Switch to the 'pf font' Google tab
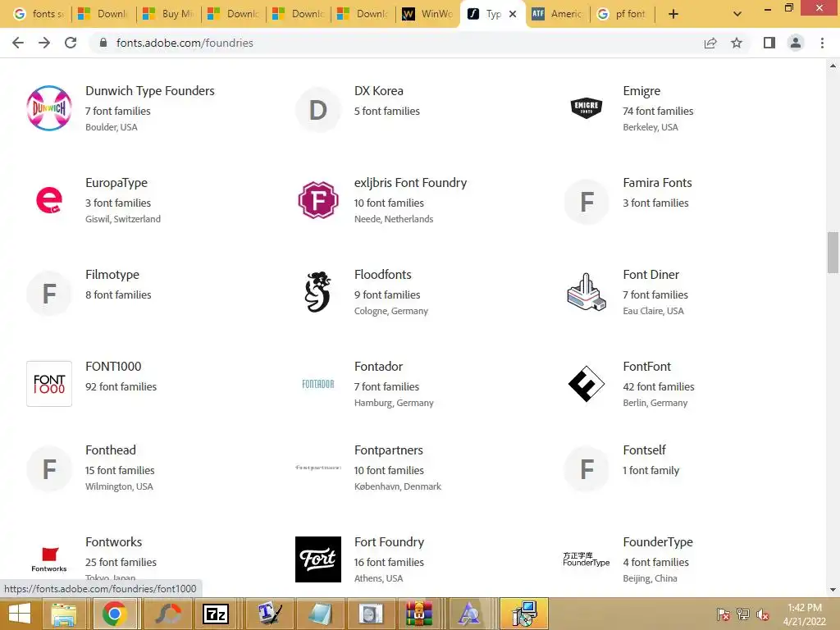This screenshot has width=840, height=630. click(x=622, y=14)
